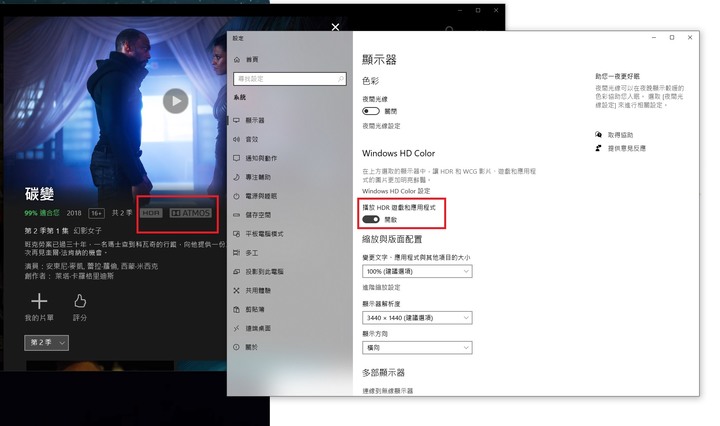Open the 3440 × 1440 resolution dropdown
This screenshot has height=426, width=720.
tap(417, 318)
